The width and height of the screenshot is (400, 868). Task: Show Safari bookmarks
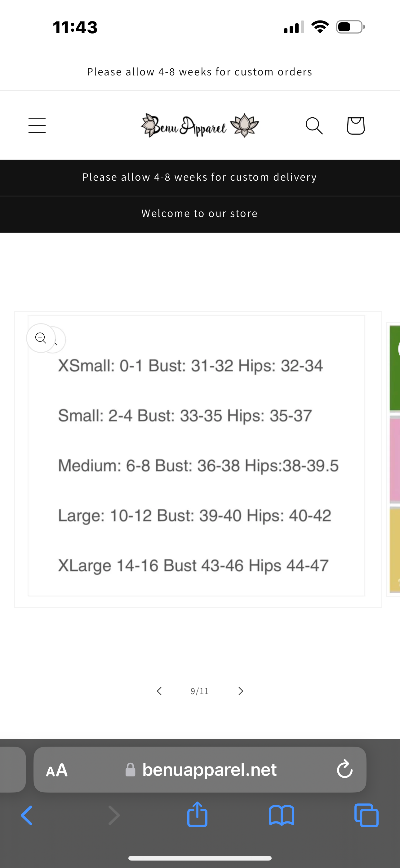pos(282,816)
